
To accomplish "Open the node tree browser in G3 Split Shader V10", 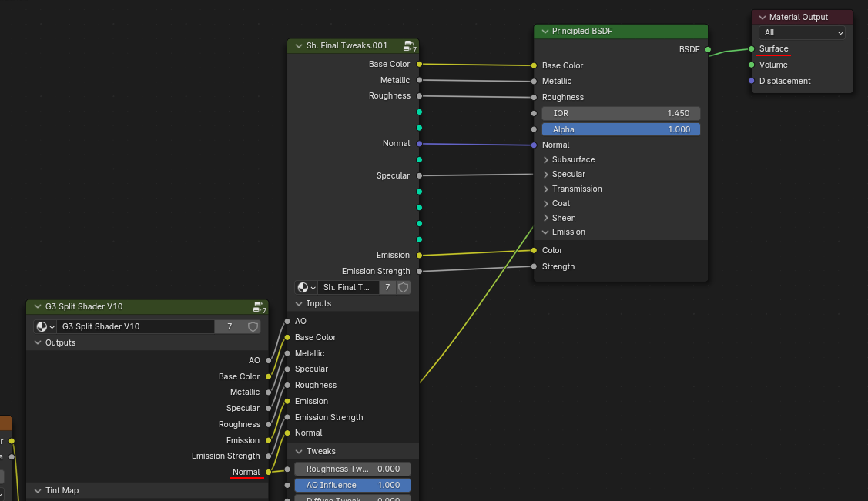I will pyautogui.click(x=45, y=326).
